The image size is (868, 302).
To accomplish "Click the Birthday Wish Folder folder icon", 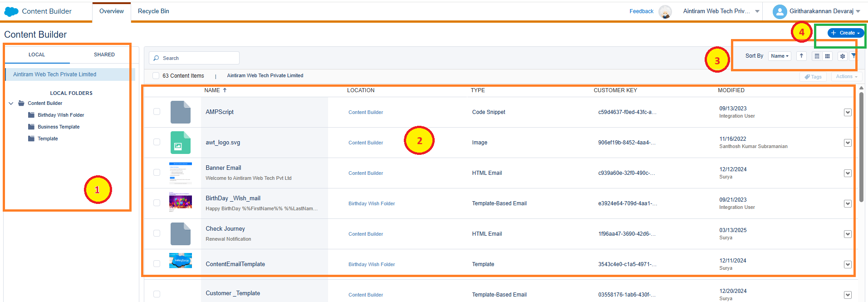I will (x=31, y=115).
